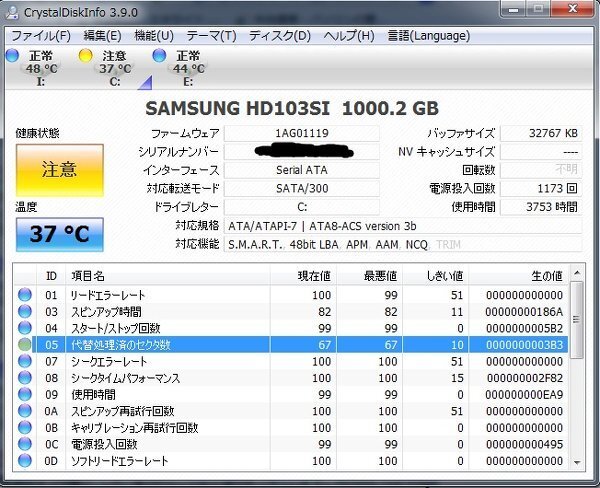Sort by the 項目名 column header
The height and width of the screenshot is (488, 600).
pyautogui.click(x=168, y=276)
